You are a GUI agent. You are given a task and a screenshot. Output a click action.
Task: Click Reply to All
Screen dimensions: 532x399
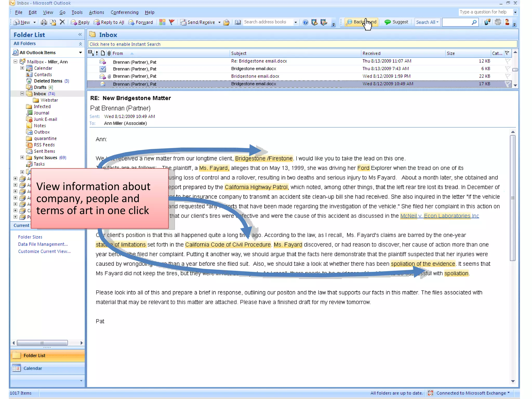[x=109, y=22]
